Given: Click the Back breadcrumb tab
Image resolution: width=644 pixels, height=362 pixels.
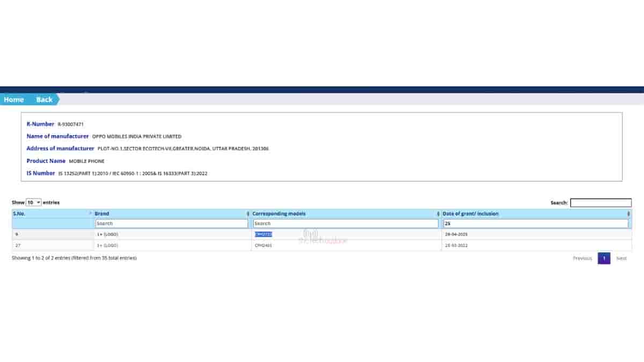Looking at the screenshot, I should [44, 100].
